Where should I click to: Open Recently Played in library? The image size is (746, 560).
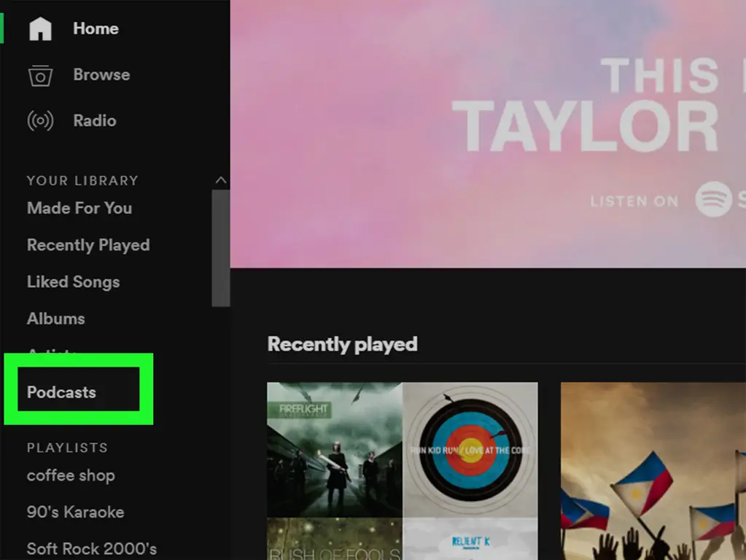[88, 245]
